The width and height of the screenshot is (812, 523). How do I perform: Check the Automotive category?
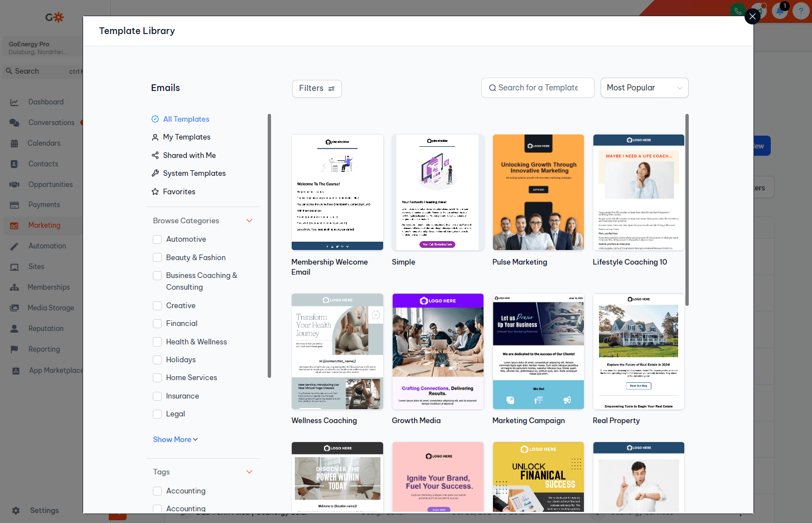pyautogui.click(x=157, y=239)
